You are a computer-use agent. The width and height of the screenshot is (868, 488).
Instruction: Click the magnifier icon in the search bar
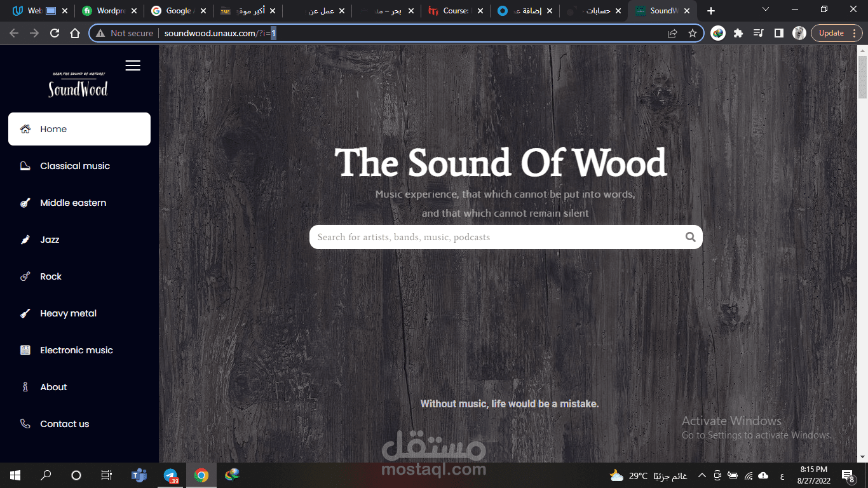[x=690, y=236]
